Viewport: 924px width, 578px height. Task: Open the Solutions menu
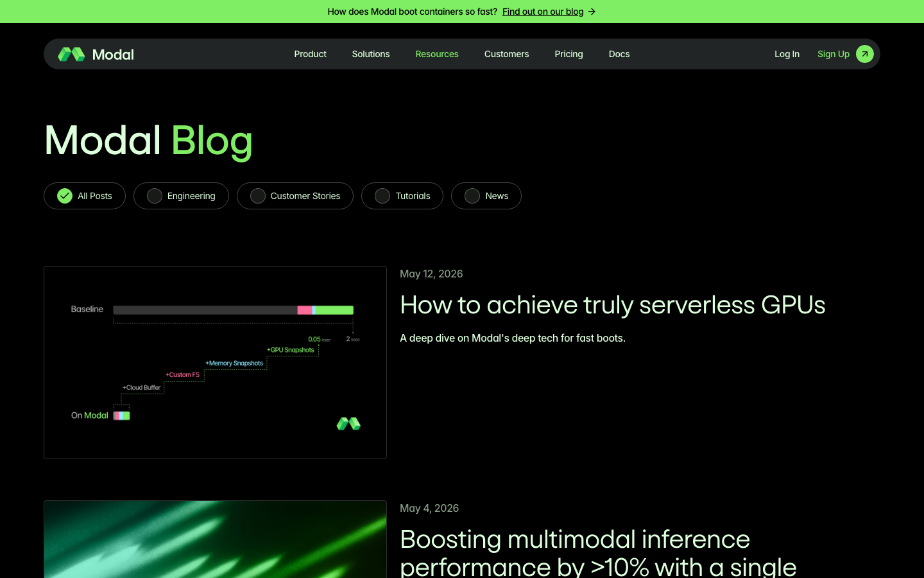pyautogui.click(x=371, y=54)
